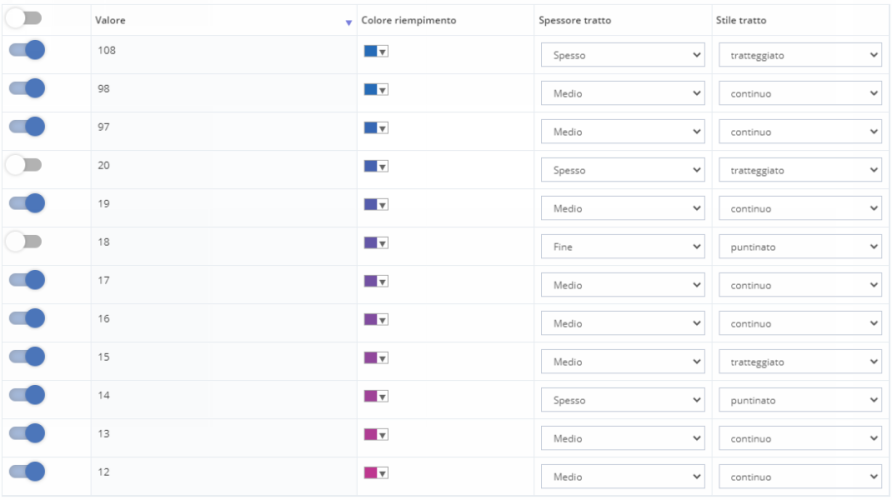
Task: Enable the toggle for value 18
Action: [24, 241]
